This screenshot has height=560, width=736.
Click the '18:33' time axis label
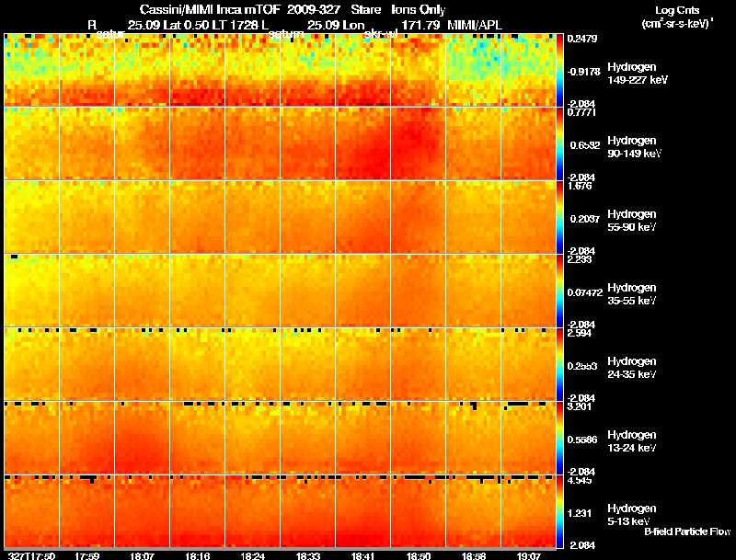click(x=308, y=555)
